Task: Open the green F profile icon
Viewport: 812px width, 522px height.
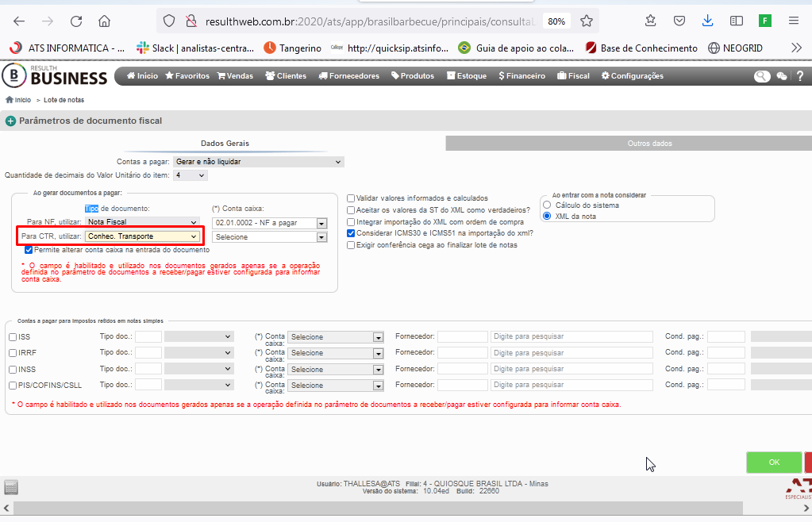Action: [x=765, y=21]
